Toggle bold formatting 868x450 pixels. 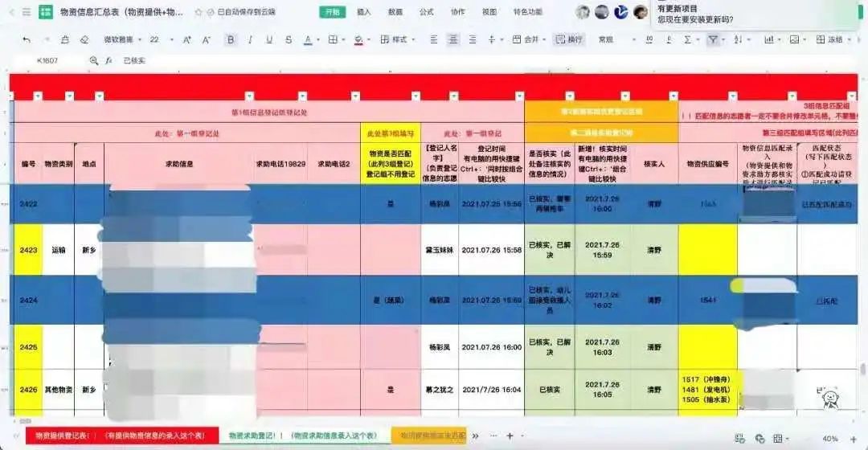click(231, 40)
